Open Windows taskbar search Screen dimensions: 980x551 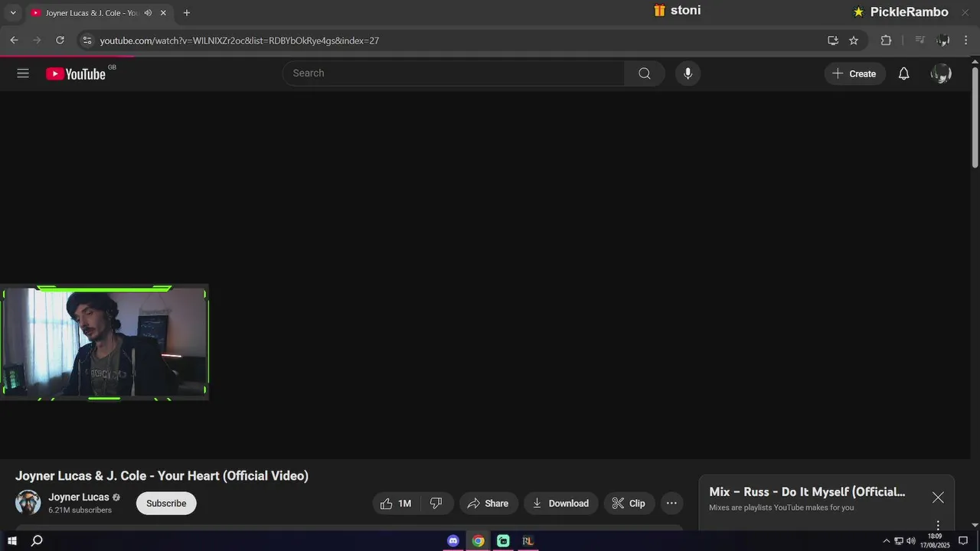[36, 541]
